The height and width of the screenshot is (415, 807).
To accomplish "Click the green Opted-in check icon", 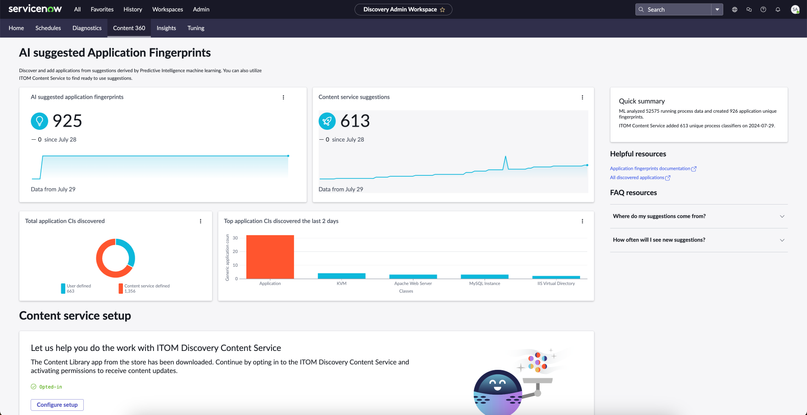I will coord(33,386).
